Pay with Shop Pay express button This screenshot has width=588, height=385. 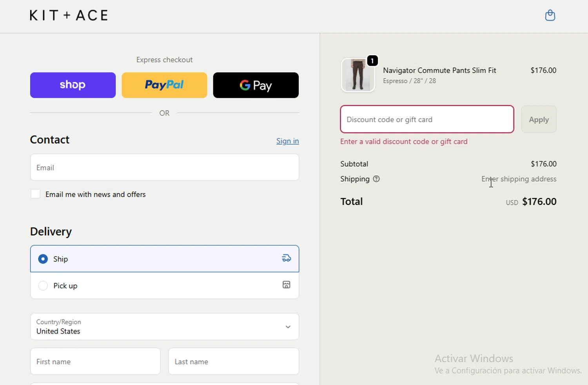click(73, 85)
